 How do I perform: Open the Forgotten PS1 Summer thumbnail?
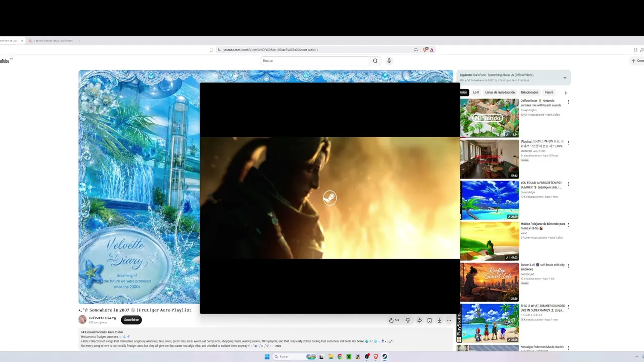[490, 200]
